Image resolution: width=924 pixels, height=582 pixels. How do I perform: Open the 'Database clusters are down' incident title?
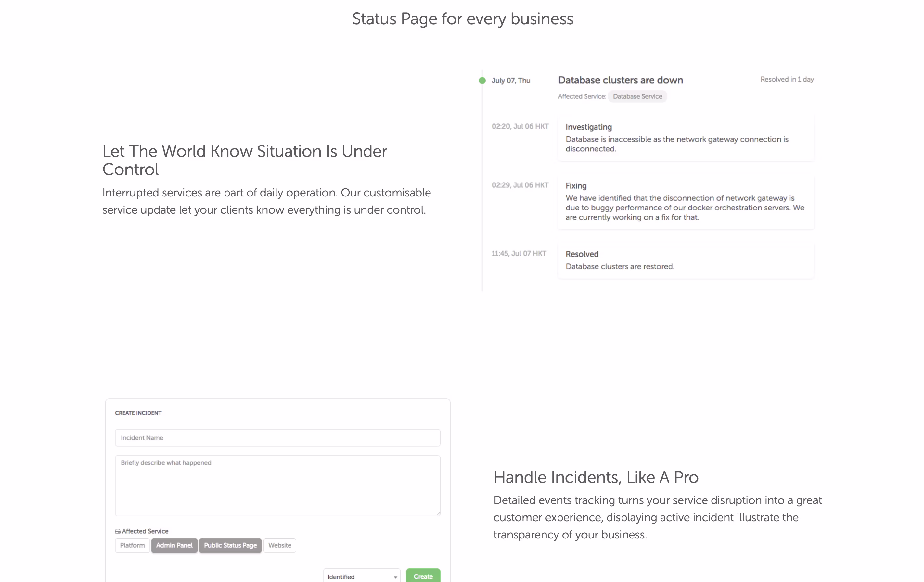621,80
